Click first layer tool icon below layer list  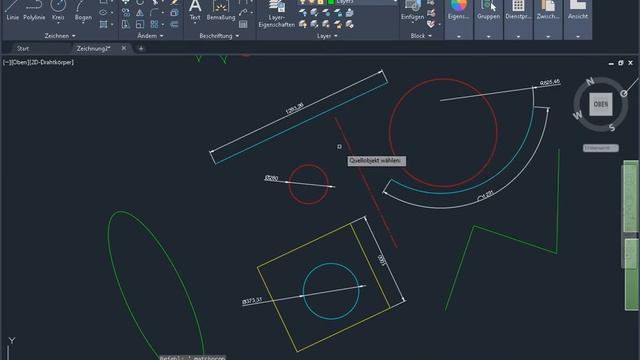coord(302,13)
